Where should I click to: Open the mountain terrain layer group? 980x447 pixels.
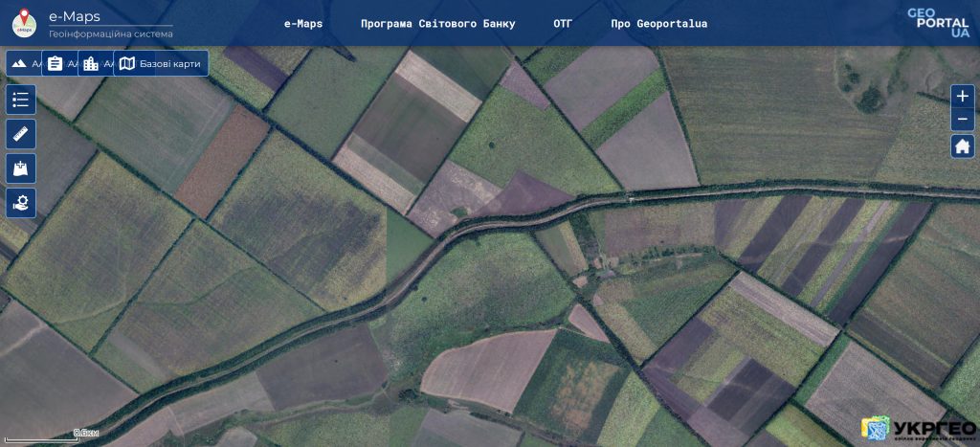coord(19,64)
